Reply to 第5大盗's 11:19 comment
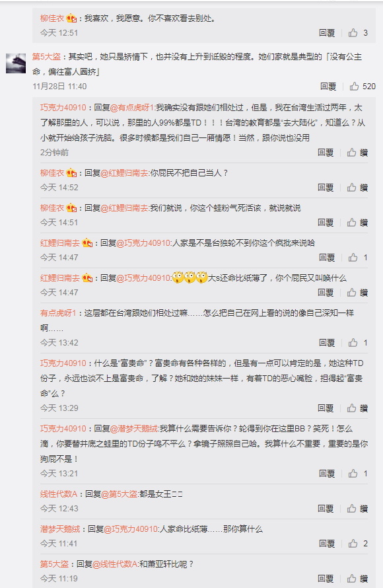 point(326,579)
